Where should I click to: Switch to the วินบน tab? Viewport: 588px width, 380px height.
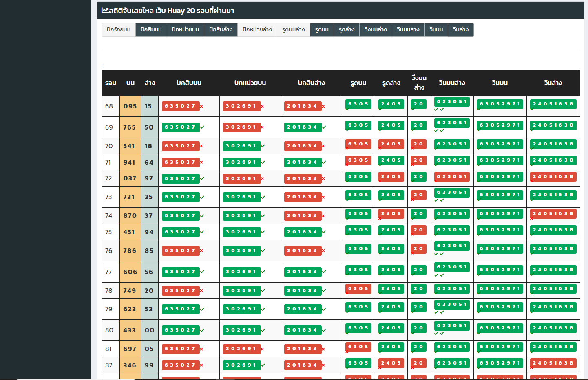tap(436, 30)
